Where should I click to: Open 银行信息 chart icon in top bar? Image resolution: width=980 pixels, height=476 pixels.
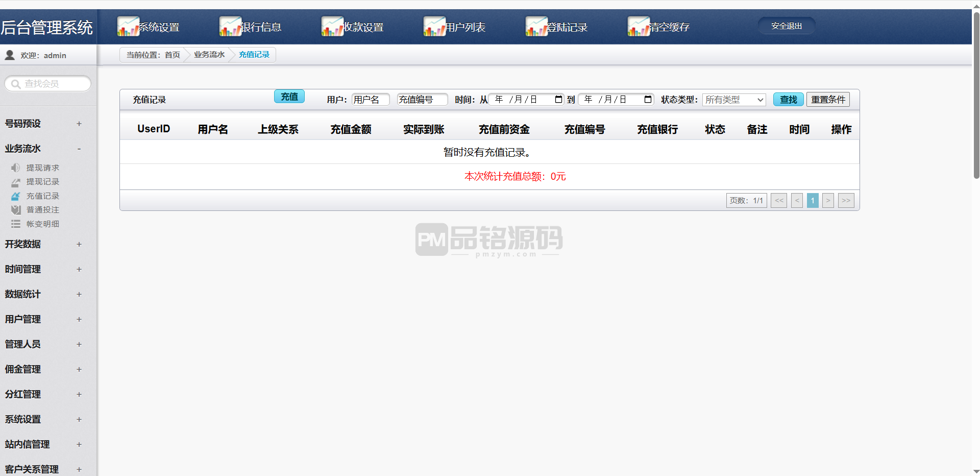tap(230, 27)
